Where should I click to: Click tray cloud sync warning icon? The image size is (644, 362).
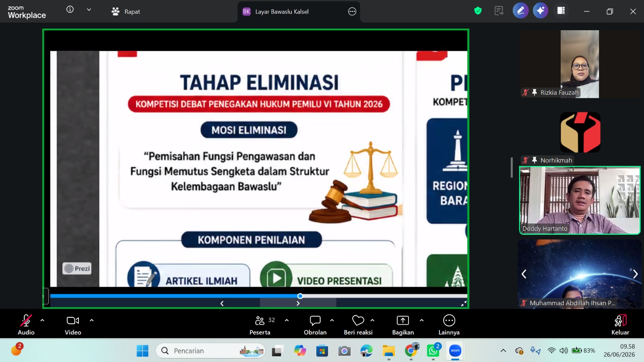click(519, 351)
